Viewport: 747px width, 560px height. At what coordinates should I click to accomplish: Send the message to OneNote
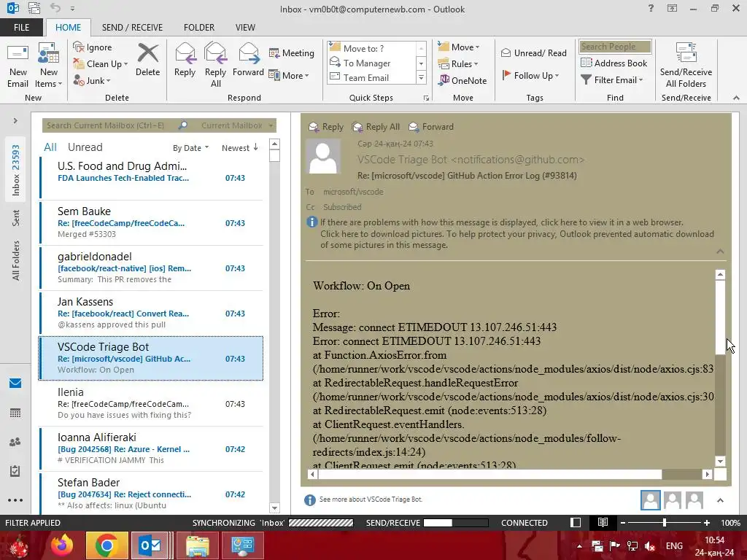[462, 80]
